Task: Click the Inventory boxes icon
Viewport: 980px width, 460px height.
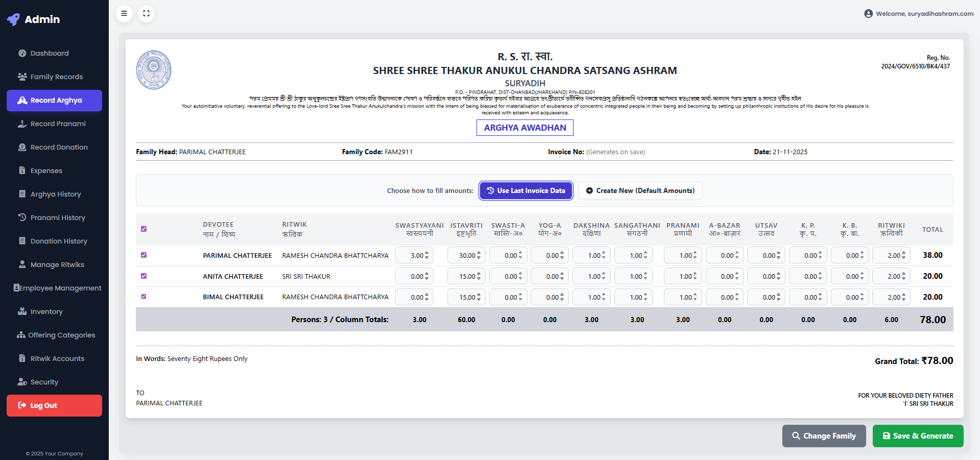Action: (22, 311)
